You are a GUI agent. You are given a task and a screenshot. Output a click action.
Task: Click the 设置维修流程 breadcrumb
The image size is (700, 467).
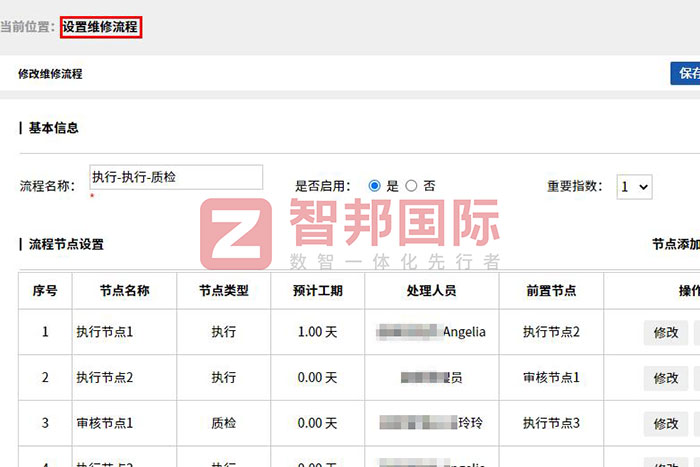[100, 27]
